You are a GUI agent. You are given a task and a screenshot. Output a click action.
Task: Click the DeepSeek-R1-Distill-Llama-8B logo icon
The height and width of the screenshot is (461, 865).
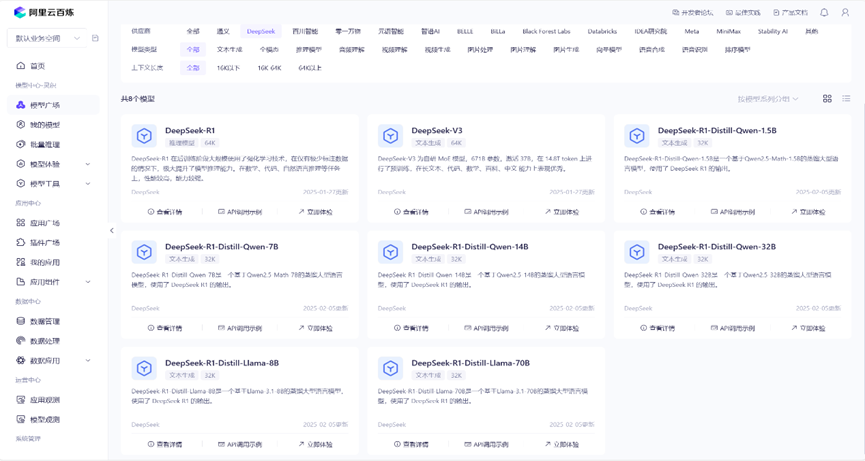[144, 368]
